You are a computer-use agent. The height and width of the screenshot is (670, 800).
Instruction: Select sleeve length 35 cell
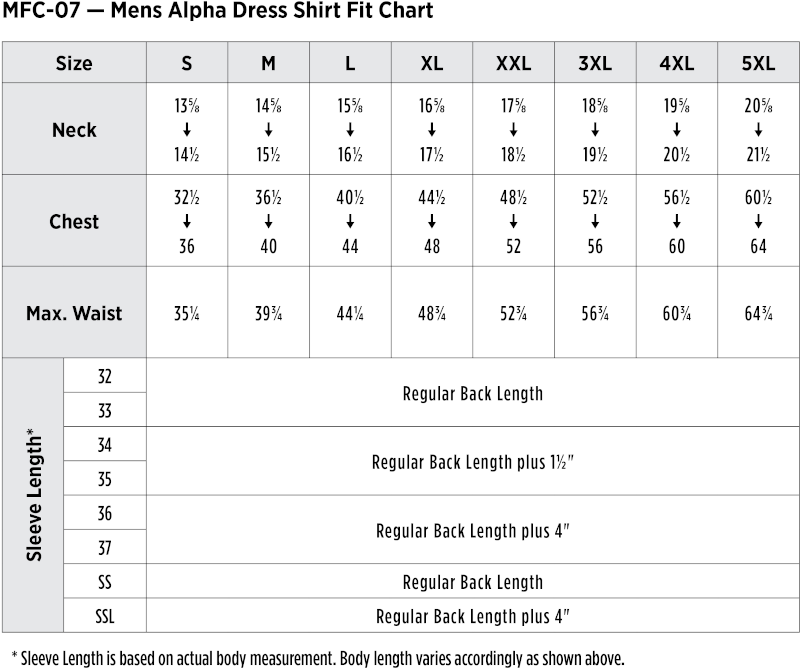tap(105, 479)
